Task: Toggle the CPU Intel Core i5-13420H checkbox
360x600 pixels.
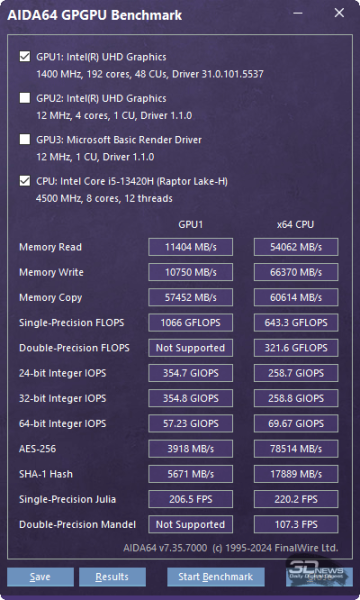Action: tap(25, 181)
